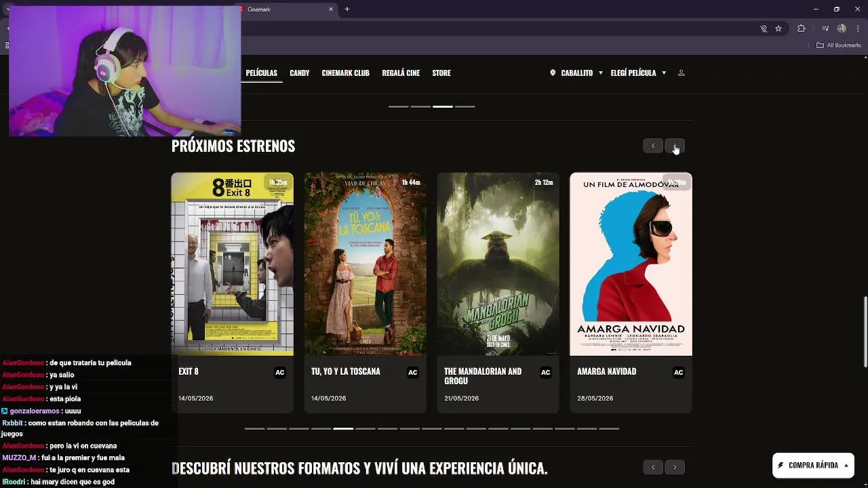868x488 pixels.
Task: Switch to the Cinemark tab
Action: click(x=288, y=9)
